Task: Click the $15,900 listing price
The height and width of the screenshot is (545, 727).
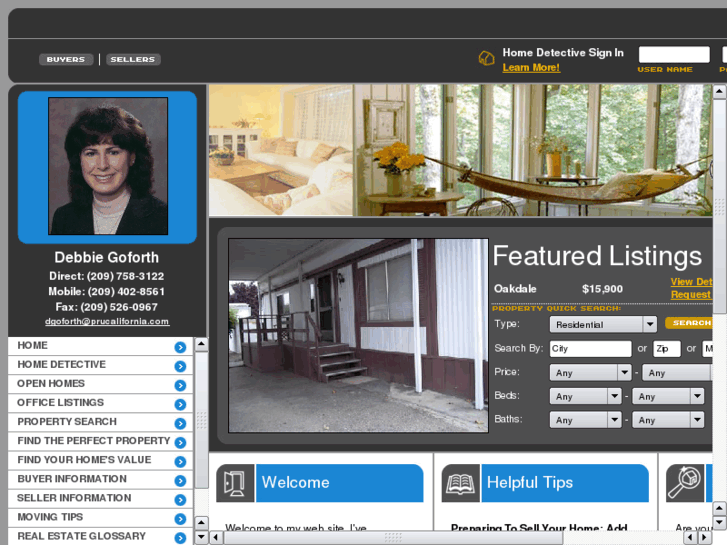Action: (602, 289)
